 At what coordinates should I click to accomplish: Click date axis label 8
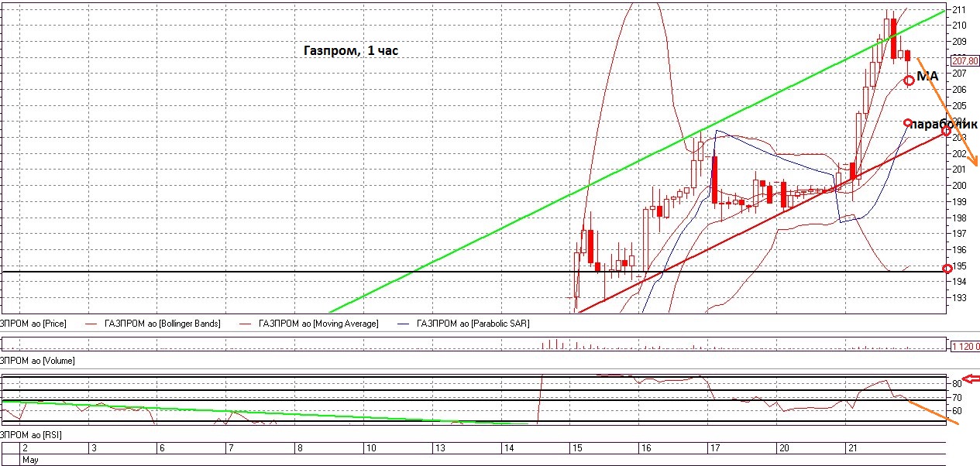[x=299, y=448]
